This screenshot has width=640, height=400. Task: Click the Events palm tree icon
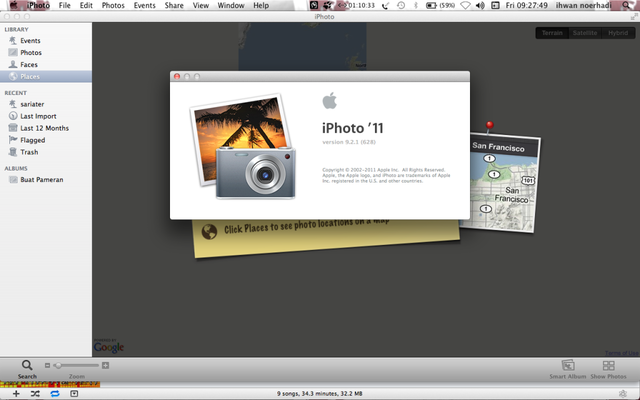13,40
